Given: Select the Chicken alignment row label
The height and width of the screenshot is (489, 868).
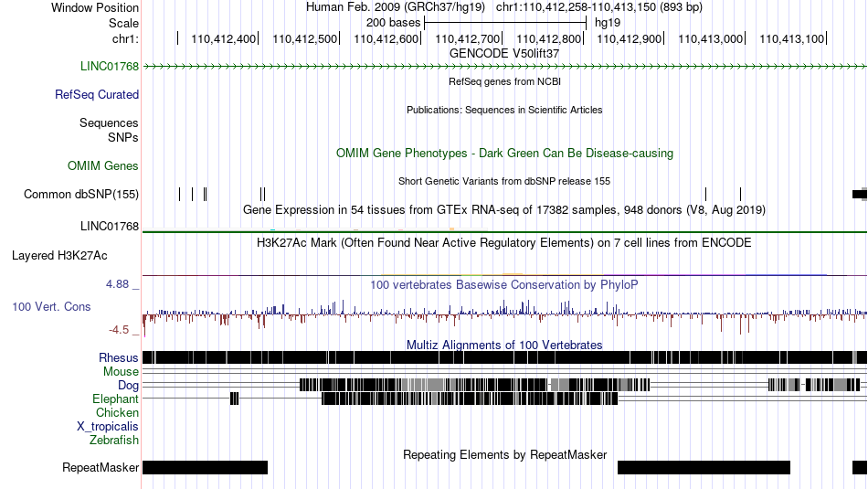Looking at the screenshot, I should (x=117, y=412).
